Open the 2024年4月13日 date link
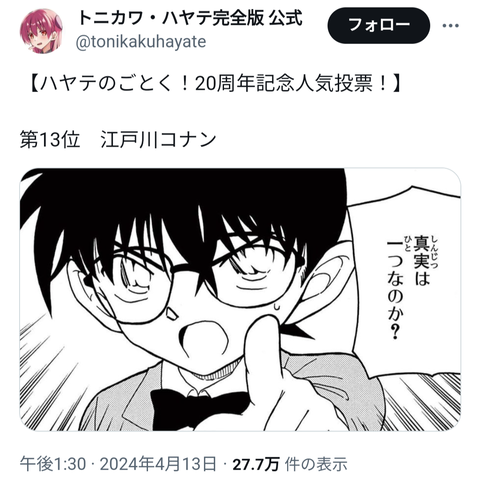Image resolution: width=480 pixels, height=484 pixels. pos(159,464)
